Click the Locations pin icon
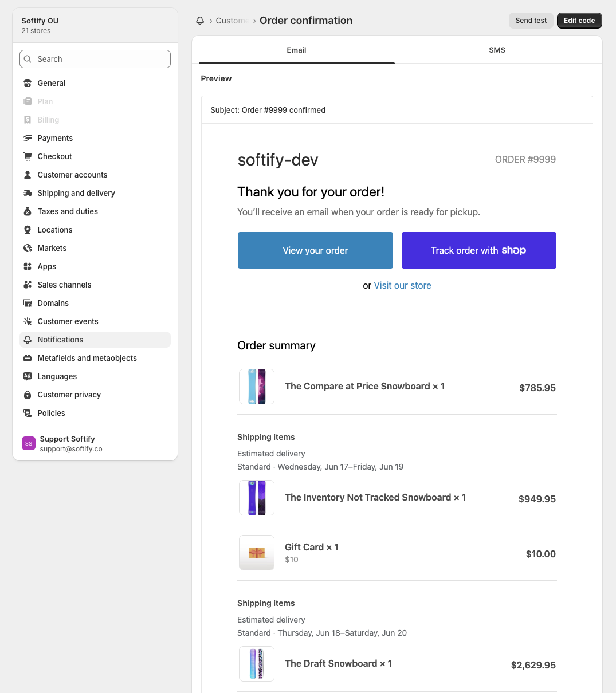The image size is (616, 693). [28, 230]
